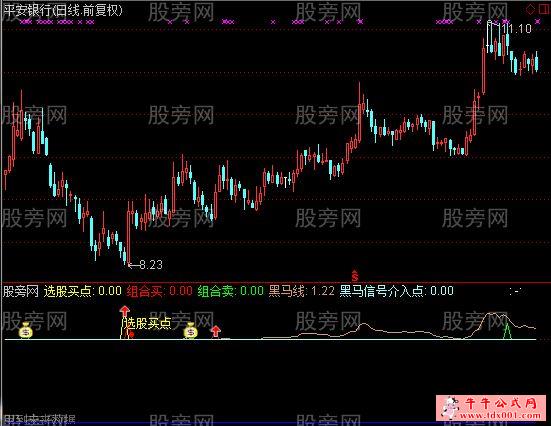Click the 黑马线: 1.22 indicator label
Screen dimensions: 551x426
point(302,291)
